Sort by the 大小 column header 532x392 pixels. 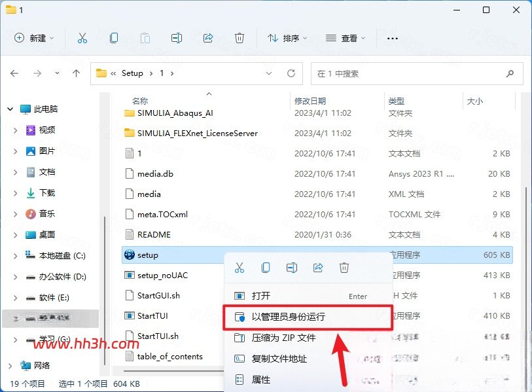pos(474,101)
